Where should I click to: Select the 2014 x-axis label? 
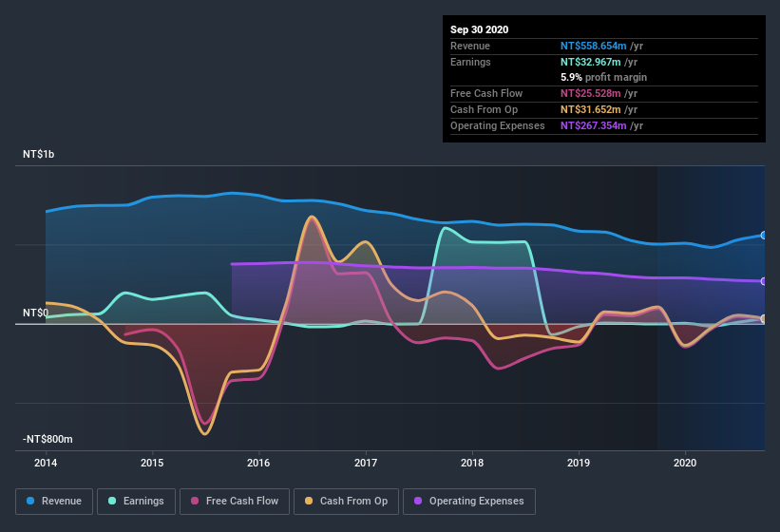pyautogui.click(x=46, y=463)
